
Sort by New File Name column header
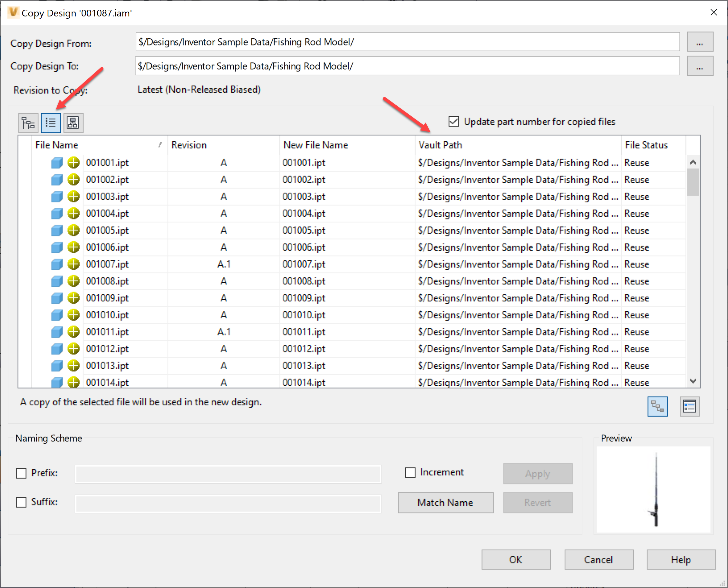click(x=348, y=145)
